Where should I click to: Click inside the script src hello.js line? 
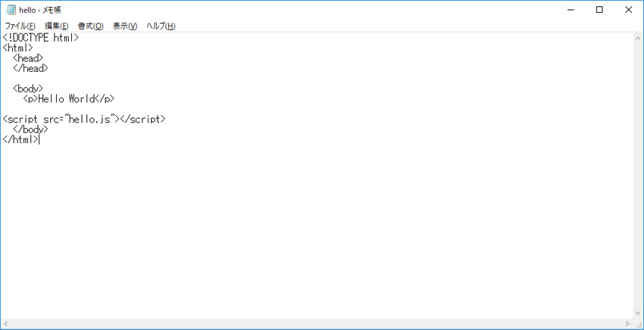(x=84, y=119)
